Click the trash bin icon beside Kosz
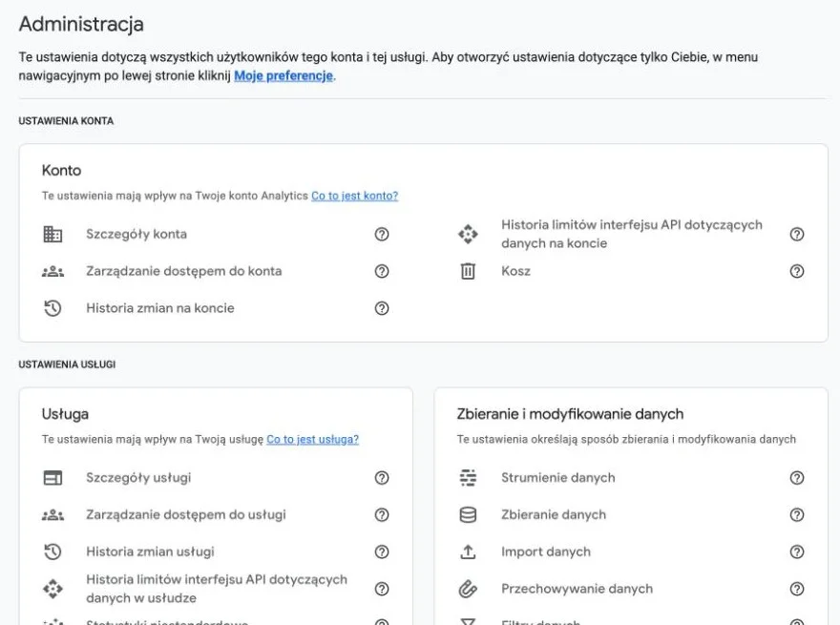 click(468, 271)
